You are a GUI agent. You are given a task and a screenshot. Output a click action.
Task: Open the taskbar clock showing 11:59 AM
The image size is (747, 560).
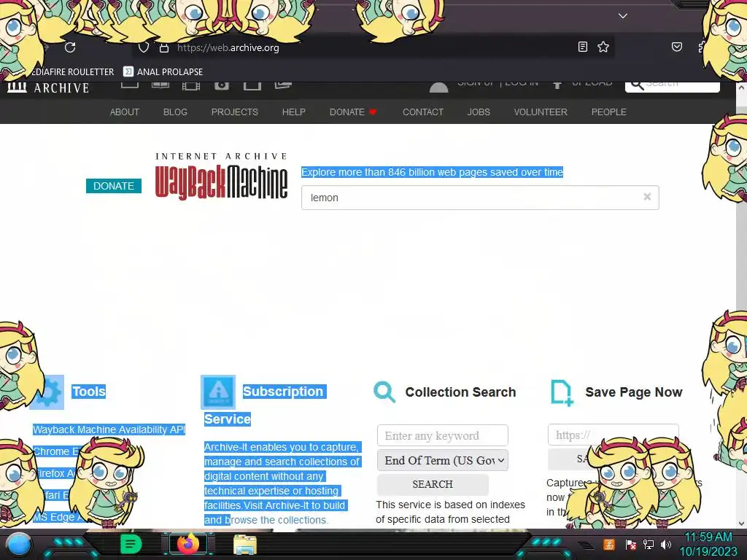708,544
